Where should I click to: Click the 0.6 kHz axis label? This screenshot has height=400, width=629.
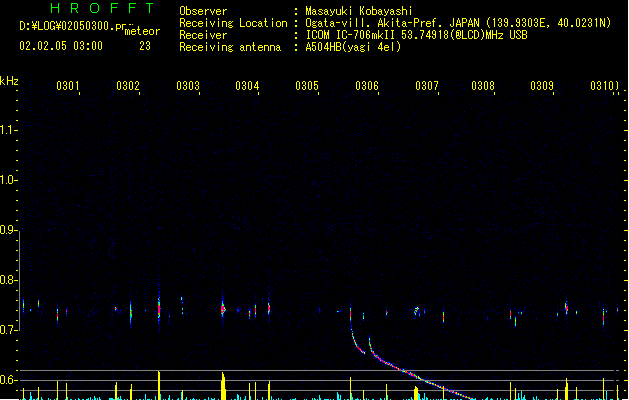coord(7,380)
